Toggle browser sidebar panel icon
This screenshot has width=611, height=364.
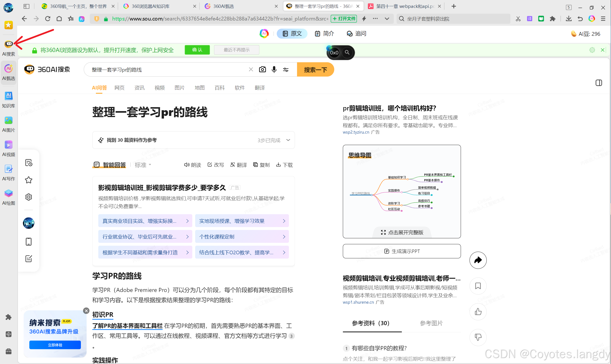pyautogui.click(x=26, y=6)
